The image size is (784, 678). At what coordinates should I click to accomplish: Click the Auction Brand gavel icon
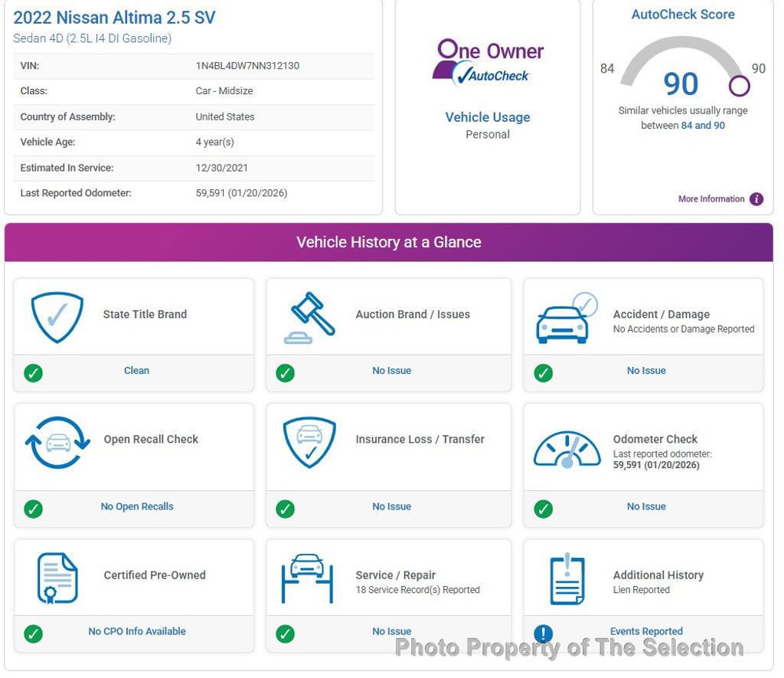click(309, 317)
